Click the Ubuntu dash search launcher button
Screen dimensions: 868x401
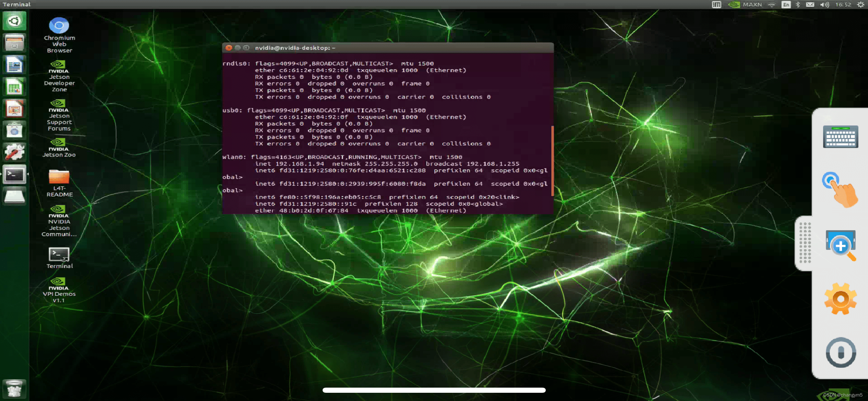(x=14, y=21)
